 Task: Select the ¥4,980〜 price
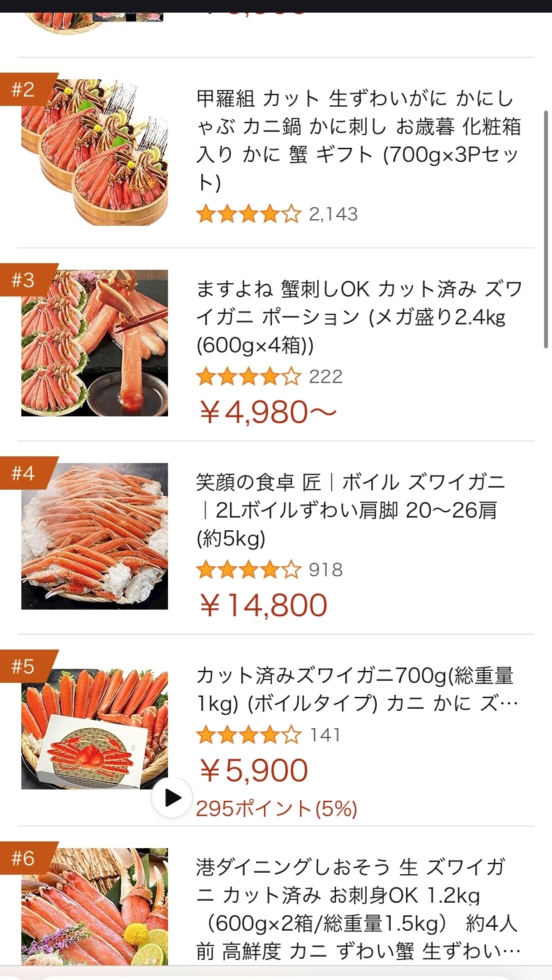268,412
